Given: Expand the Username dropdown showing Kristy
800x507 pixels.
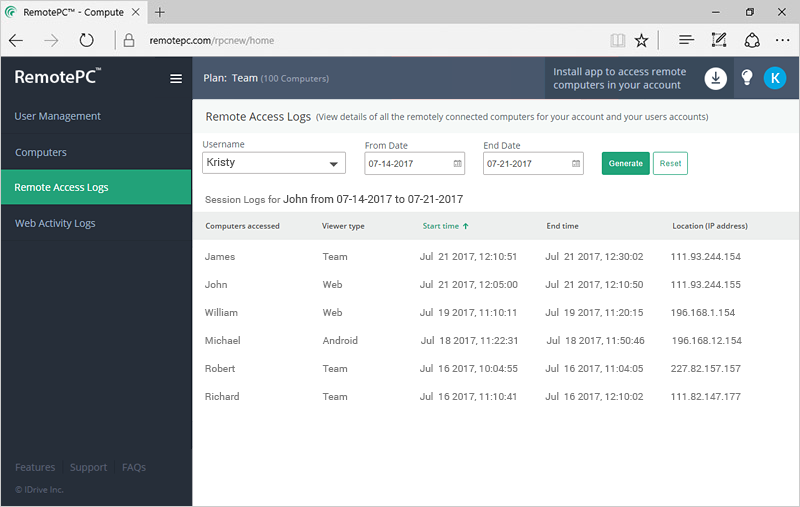Looking at the screenshot, I should coord(274,163).
